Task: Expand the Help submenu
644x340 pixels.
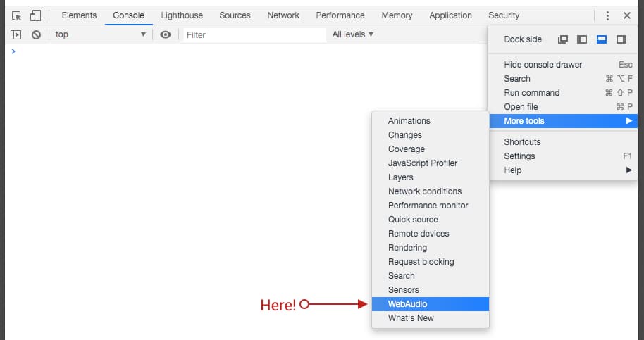Action: 562,170
